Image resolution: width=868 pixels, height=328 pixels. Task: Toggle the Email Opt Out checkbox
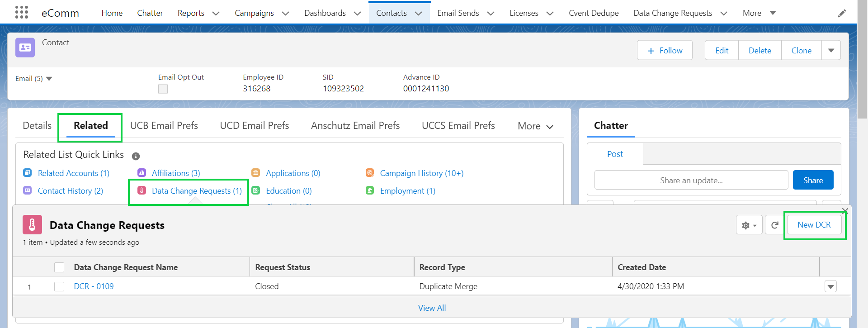click(163, 89)
